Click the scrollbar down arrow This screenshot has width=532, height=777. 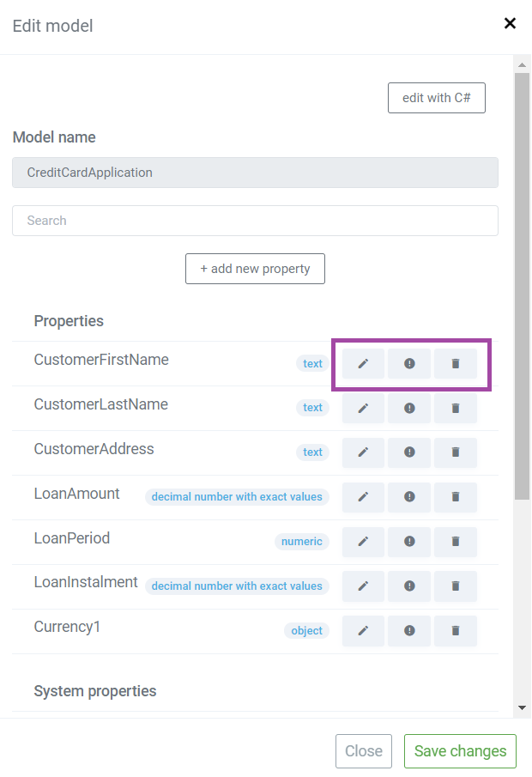522,707
